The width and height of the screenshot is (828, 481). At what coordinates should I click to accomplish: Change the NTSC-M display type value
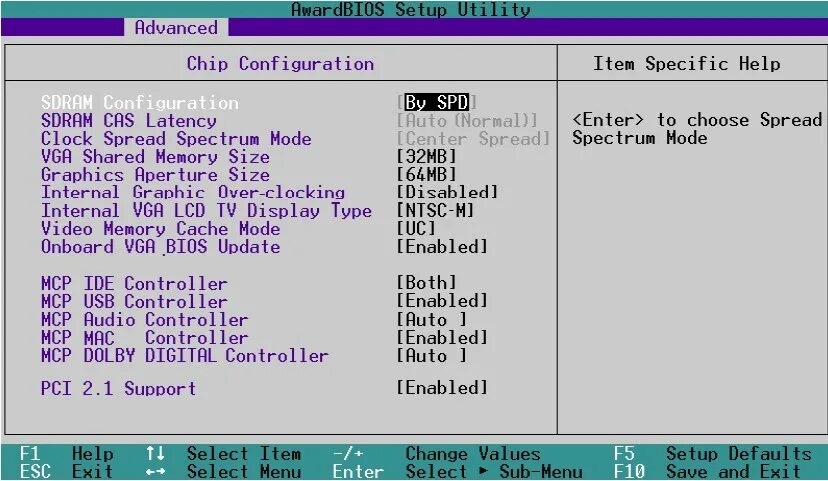pos(436,211)
